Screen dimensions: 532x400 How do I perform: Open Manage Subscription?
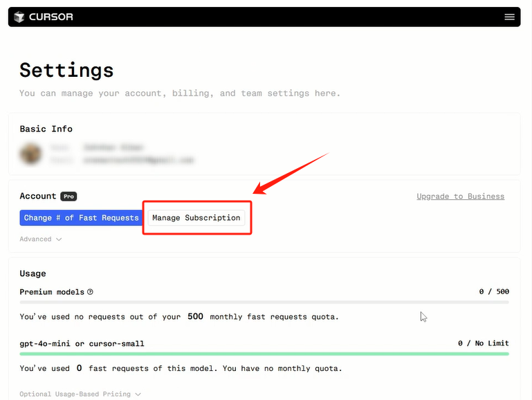[x=196, y=217]
